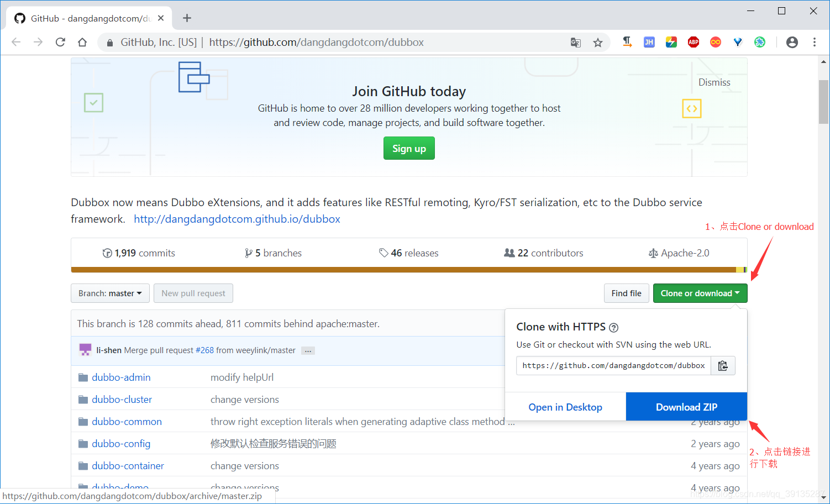Viewport: 830px width, 504px height.
Task: Click the scrollbar up arrow
Action: pos(823,62)
